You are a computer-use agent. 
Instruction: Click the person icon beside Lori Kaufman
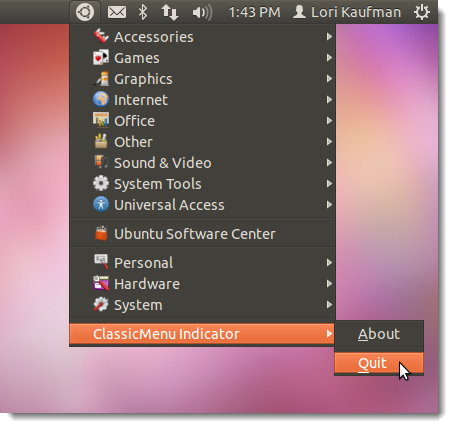(299, 12)
